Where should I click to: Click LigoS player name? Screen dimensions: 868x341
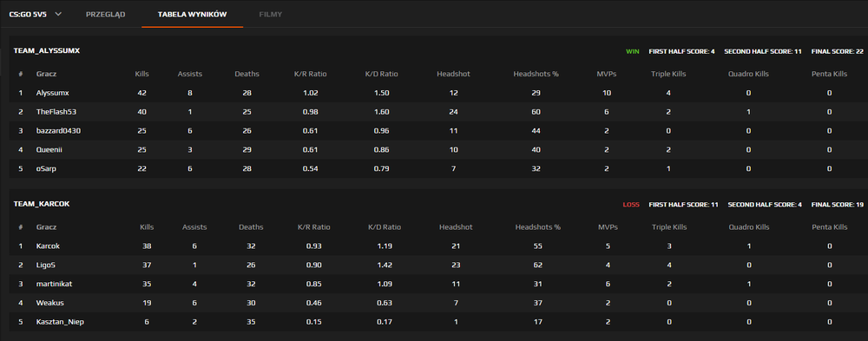pyautogui.click(x=47, y=265)
